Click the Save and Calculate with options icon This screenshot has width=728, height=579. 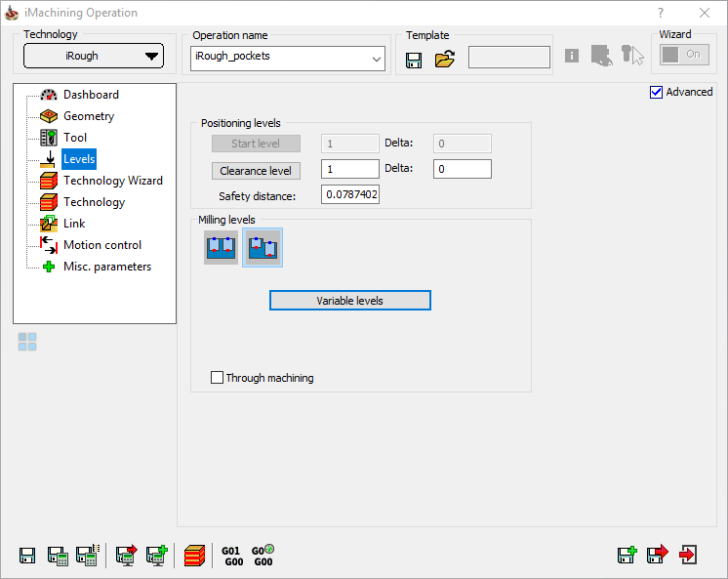[88, 555]
